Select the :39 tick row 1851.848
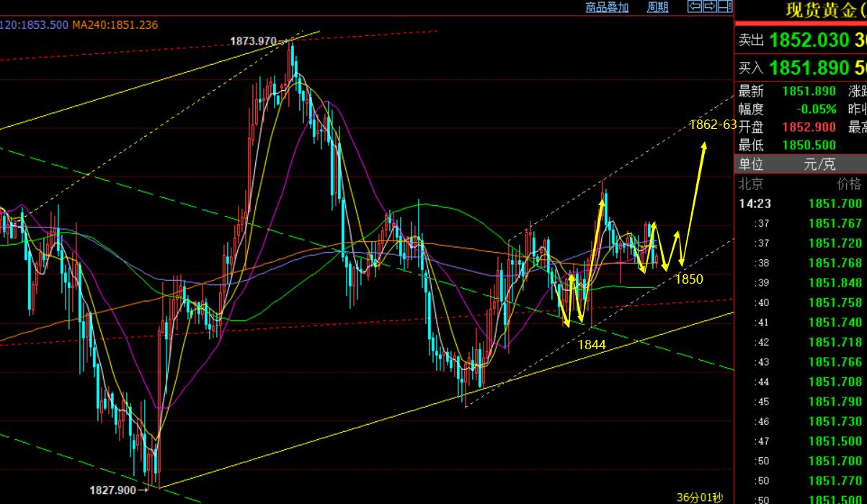The width and height of the screenshot is (867, 504). click(x=801, y=283)
